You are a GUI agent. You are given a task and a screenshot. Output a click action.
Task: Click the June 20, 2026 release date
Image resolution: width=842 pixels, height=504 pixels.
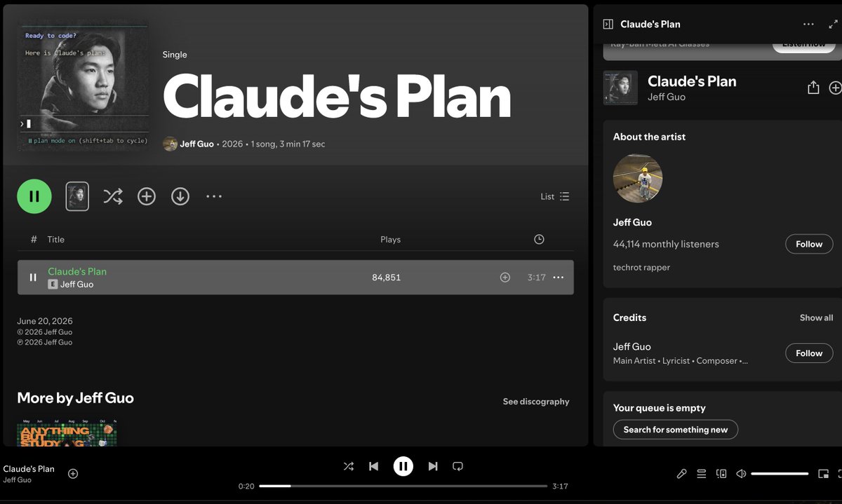pyautogui.click(x=45, y=321)
